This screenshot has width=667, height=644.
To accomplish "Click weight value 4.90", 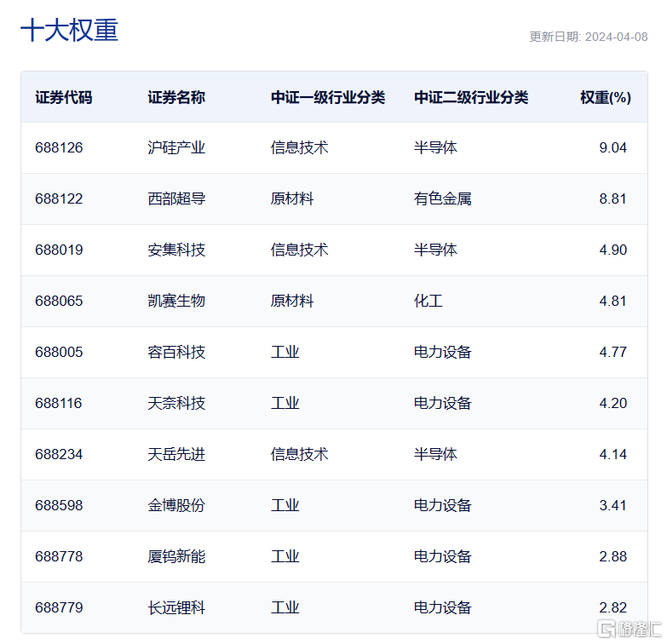I will pyautogui.click(x=612, y=250).
